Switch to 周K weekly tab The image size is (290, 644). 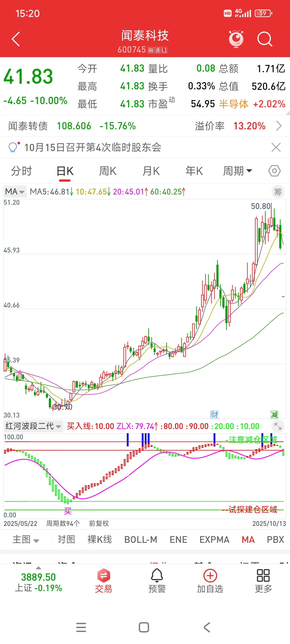[108, 171]
